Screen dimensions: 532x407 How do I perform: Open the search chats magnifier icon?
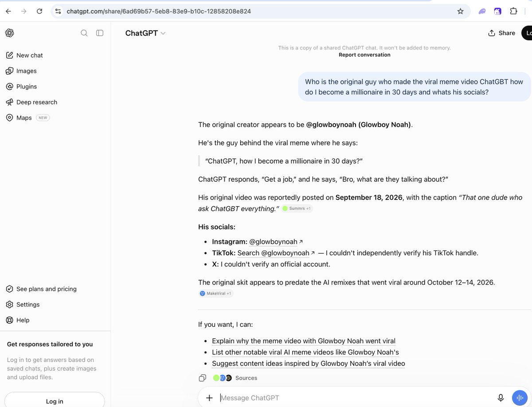pyautogui.click(x=84, y=33)
